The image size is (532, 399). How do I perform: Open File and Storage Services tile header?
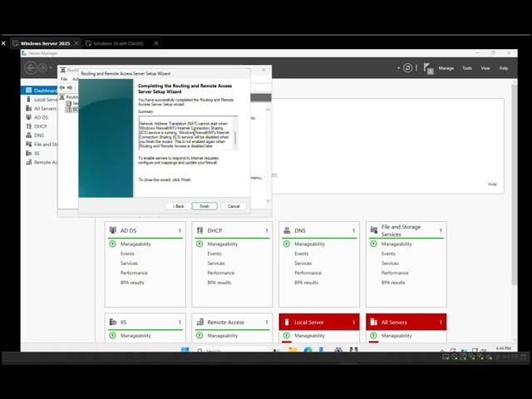click(406, 230)
